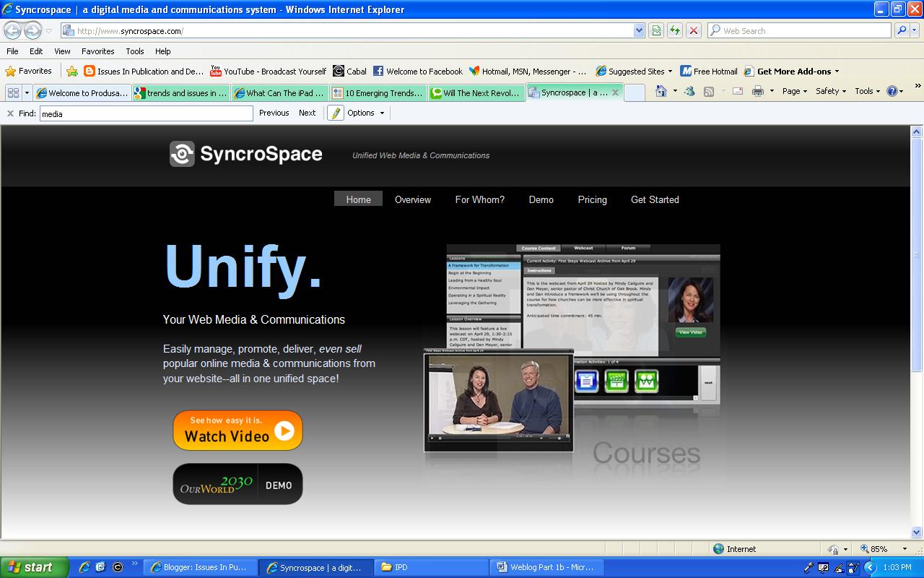The height and width of the screenshot is (578, 924).
Task: Click the Add to Favorites Bar icon
Action: pos(72,71)
